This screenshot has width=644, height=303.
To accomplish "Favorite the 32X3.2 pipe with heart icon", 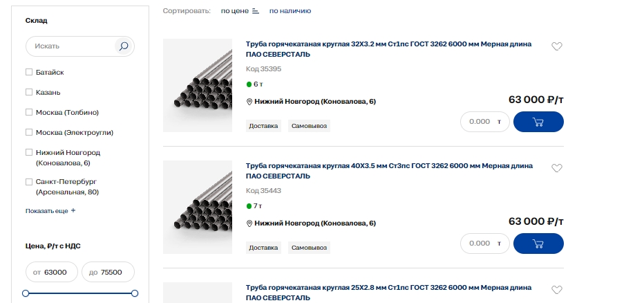I will click(557, 46).
